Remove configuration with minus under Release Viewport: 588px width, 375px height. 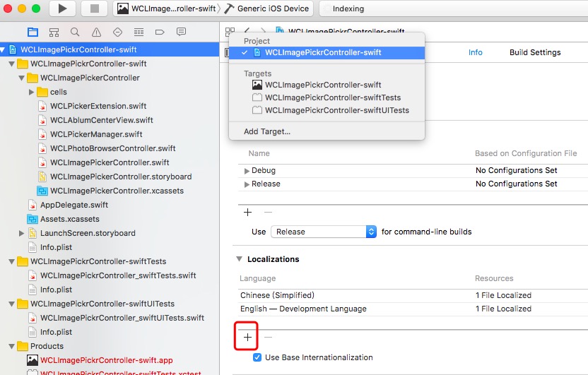point(268,213)
